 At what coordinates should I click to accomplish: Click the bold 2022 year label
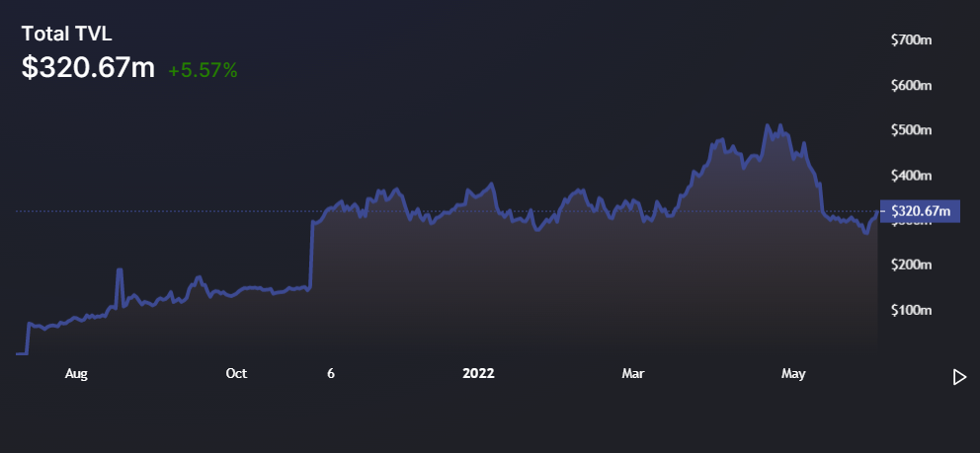[478, 374]
